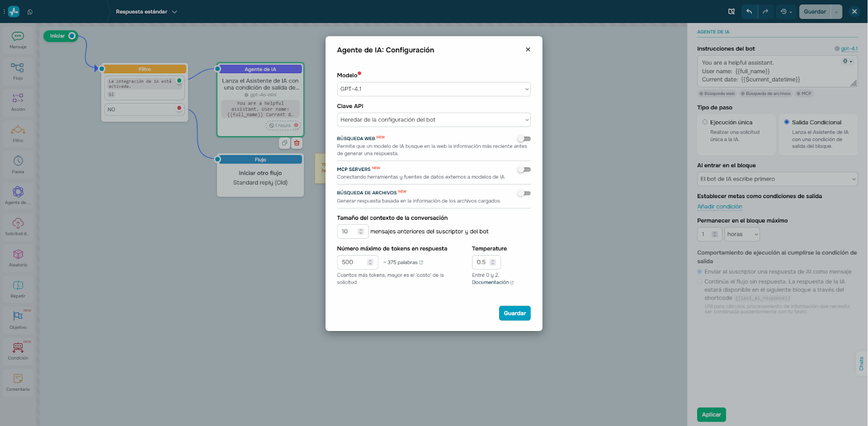Screen dimensions: 868x426
Task: Click the undo arrow in top bar
Action: coord(749,11)
